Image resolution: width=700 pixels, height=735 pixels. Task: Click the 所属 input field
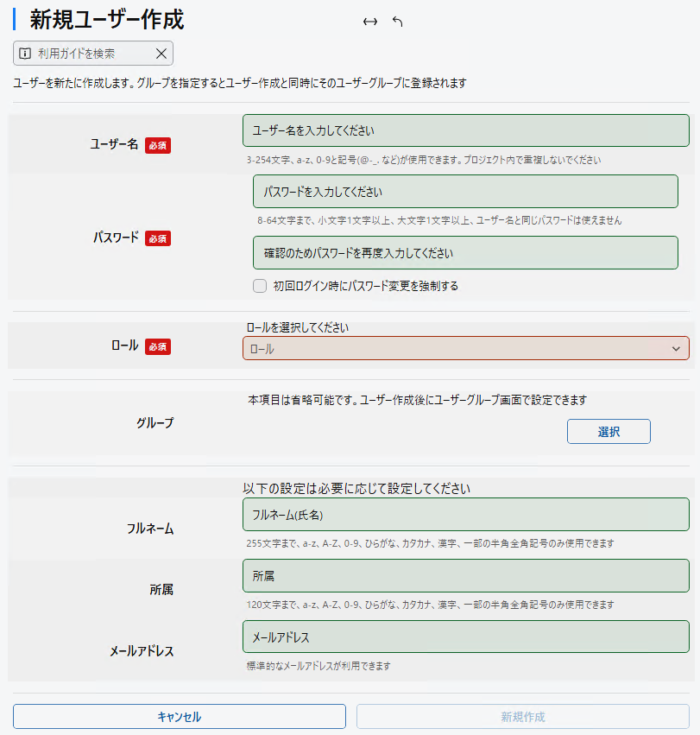[x=466, y=575]
